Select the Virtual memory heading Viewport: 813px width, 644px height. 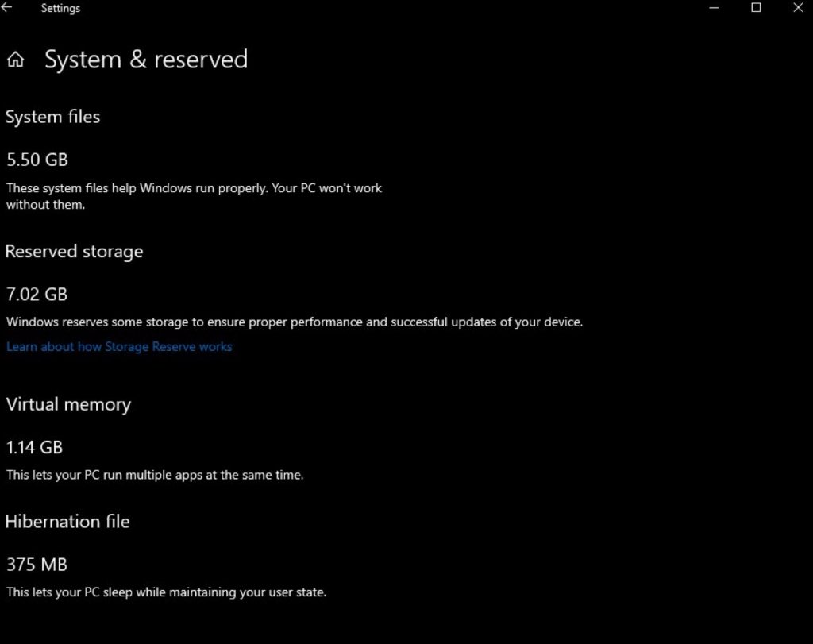[68, 404]
